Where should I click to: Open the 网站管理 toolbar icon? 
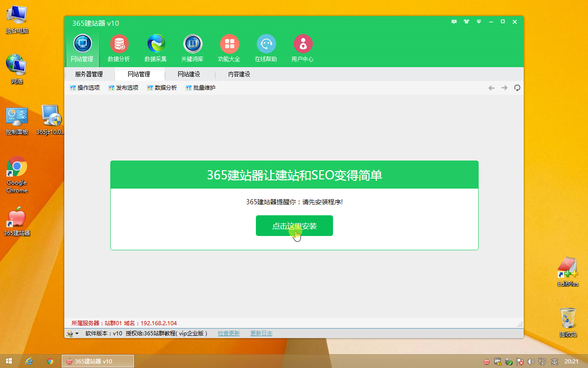[82, 48]
